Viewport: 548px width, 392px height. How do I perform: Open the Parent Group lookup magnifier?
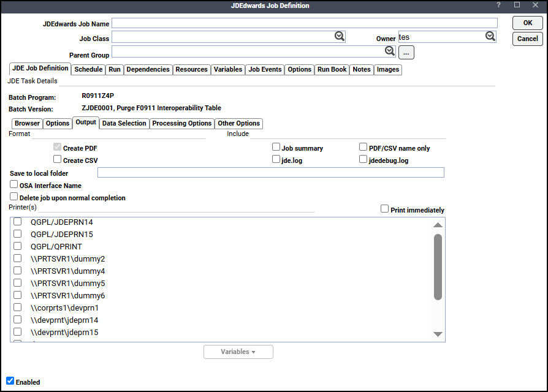point(390,51)
